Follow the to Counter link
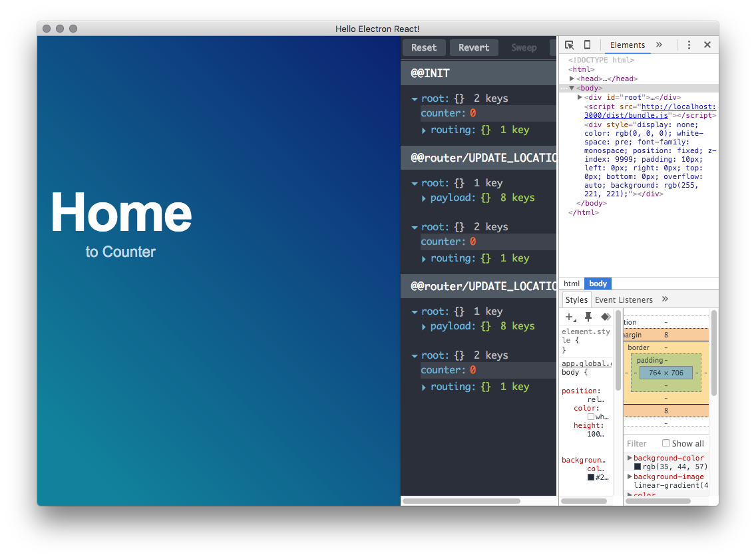Screen dimensions: 756x559 point(120,252)
